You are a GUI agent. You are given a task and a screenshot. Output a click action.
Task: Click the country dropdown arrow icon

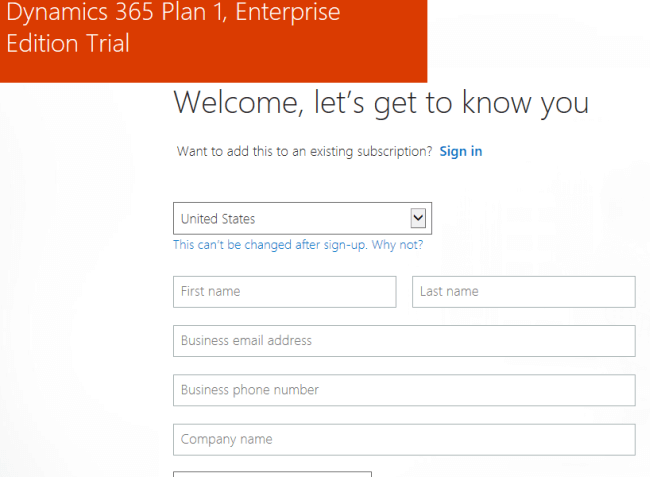click(x=420, y=218)
